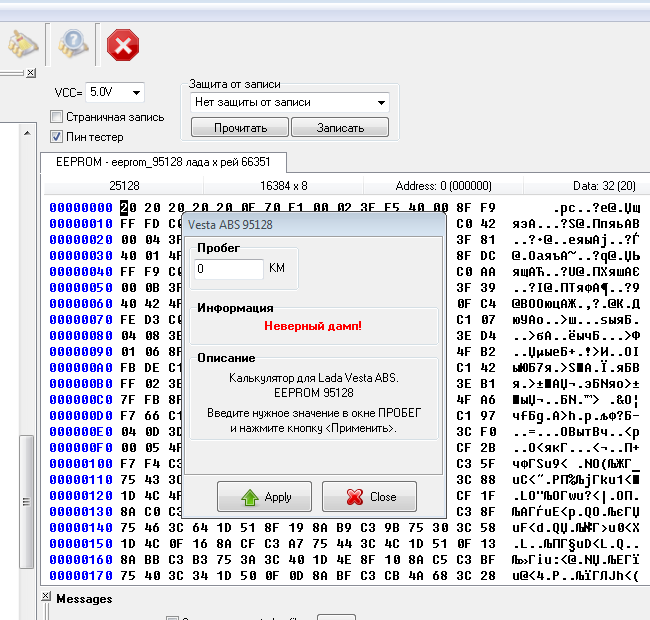The height and width of the screenshot is (620, 650).
Task: Click the left panel vertical scrollbar thumb
Action: click(27, 501)
